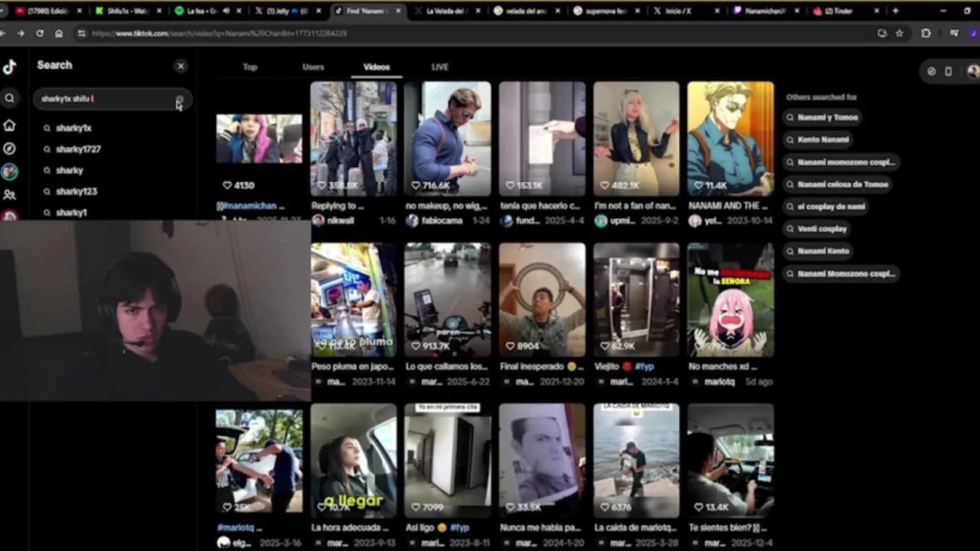Bookmark page with the star icon
The image size is (980, 551).
coord(900,34)
